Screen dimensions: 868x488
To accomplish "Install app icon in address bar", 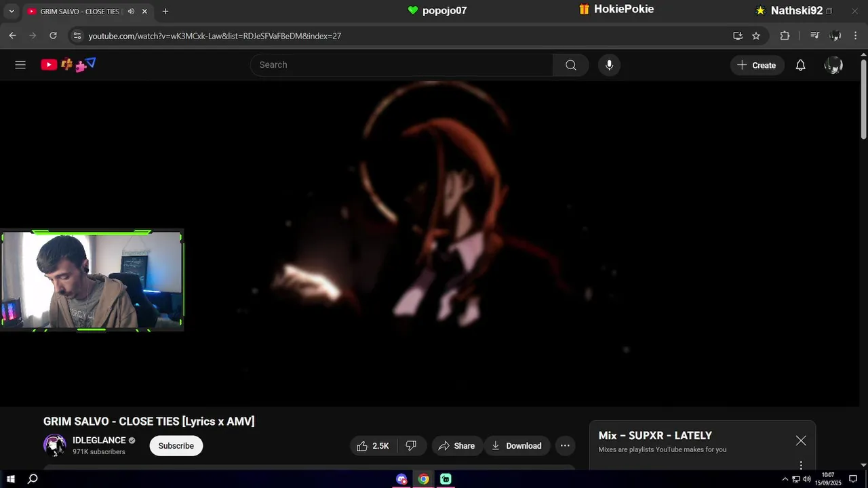I will [738, 36].
